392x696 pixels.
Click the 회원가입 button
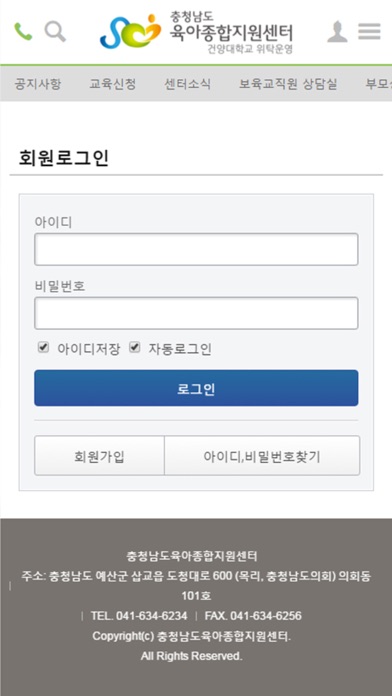pyautogui.click(x=99, y=455)
